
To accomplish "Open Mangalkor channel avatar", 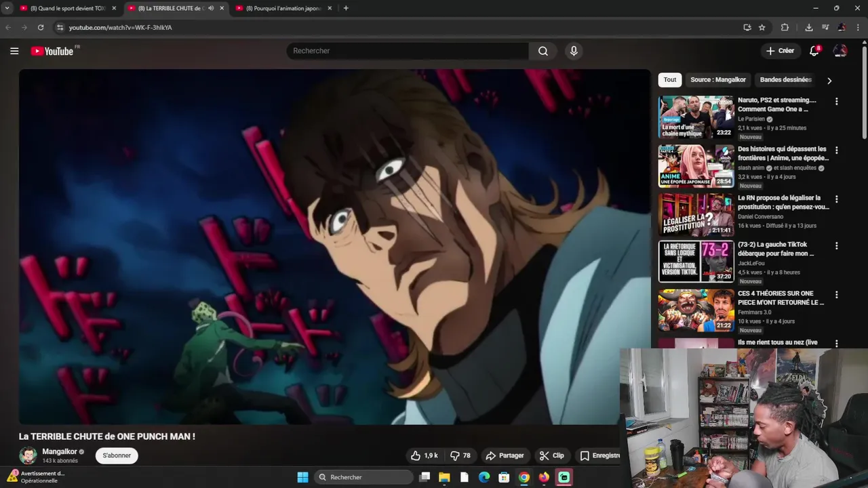I will tap(28, 455).
